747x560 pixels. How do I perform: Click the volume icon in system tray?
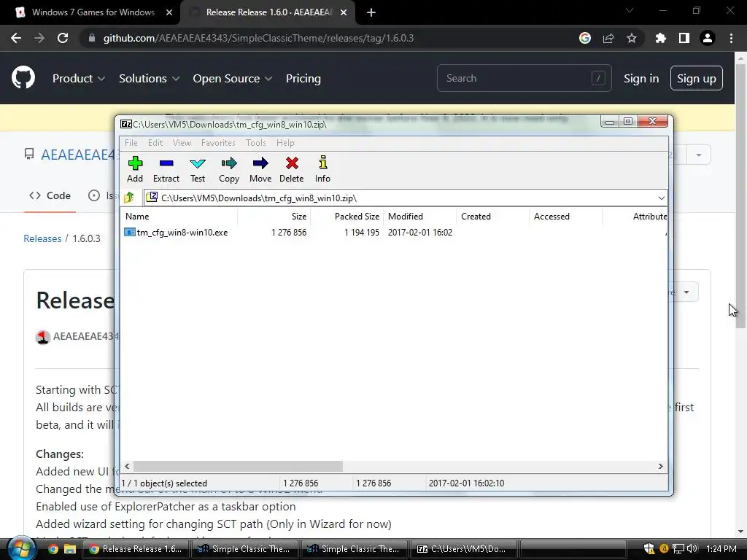point(692,548)
